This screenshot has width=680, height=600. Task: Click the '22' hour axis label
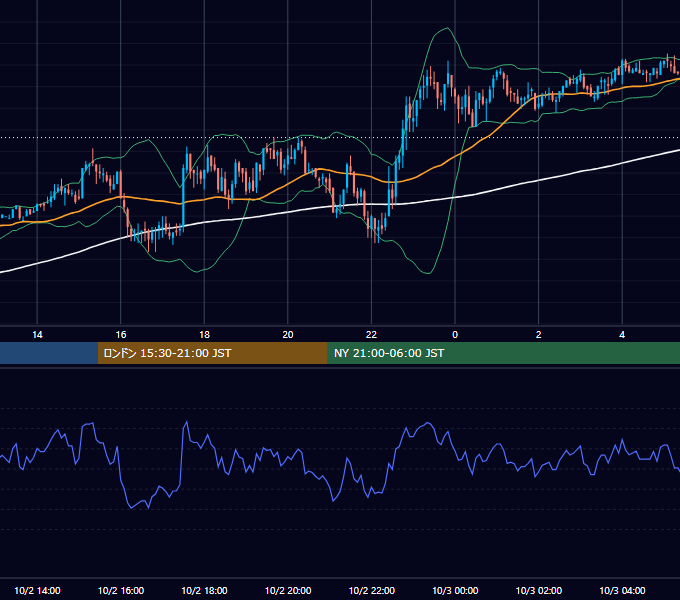pos(371,335)
